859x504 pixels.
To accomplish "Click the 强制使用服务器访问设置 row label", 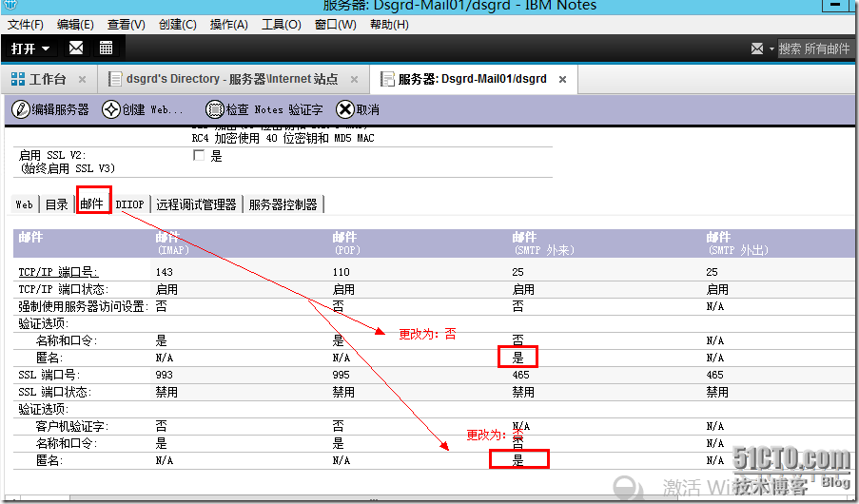I will point(83,306).
